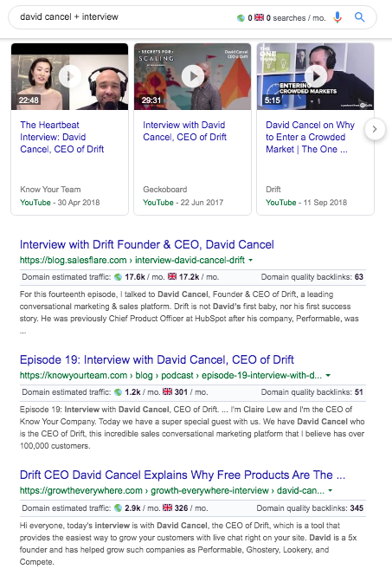The height and width of the screenshot is (569, 392).
Task: Click UK flag in knowyourteam traffic row
Action: pos(168,392)
